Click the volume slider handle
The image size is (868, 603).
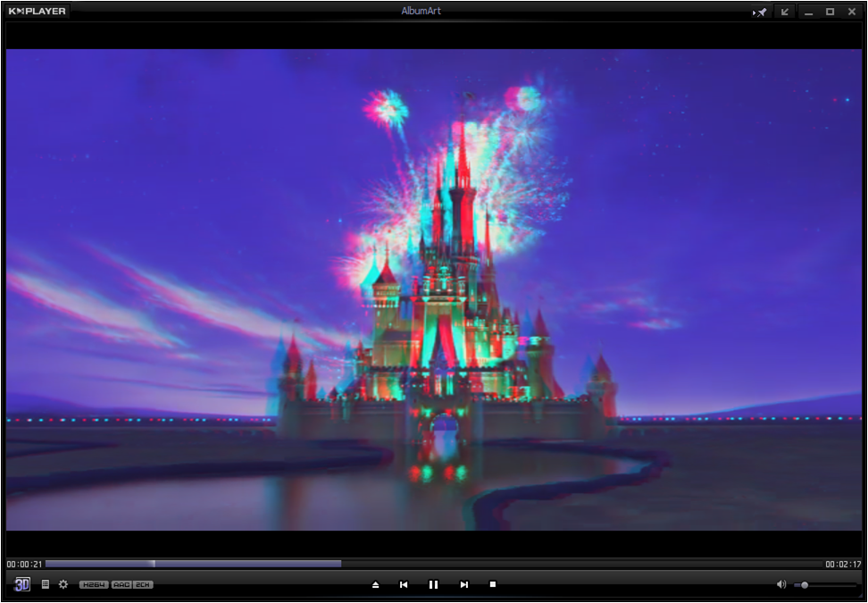coord(805,585)
